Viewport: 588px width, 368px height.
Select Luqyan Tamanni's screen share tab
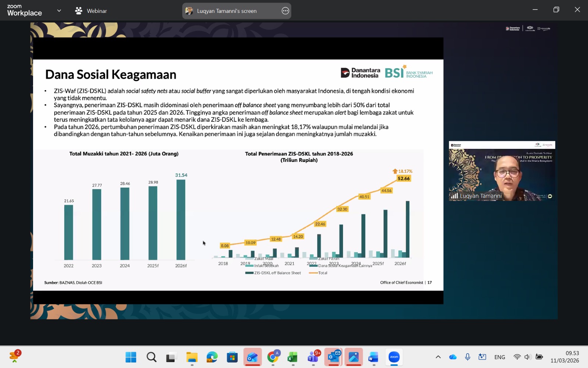coord(227,11)
